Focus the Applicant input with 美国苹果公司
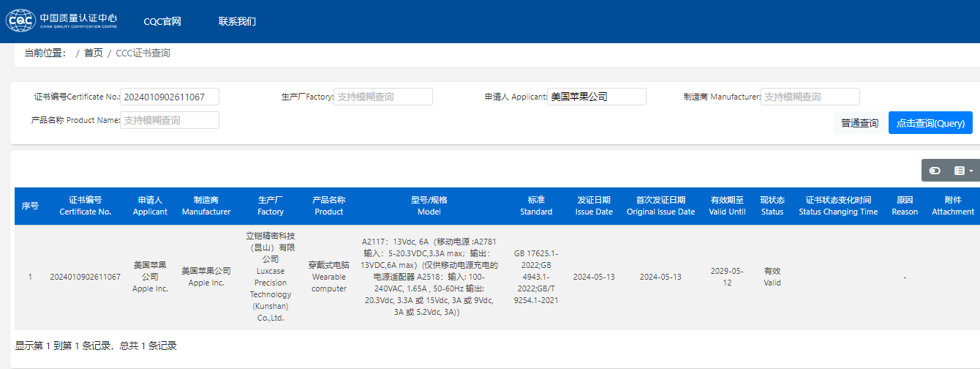 point(597,97)
